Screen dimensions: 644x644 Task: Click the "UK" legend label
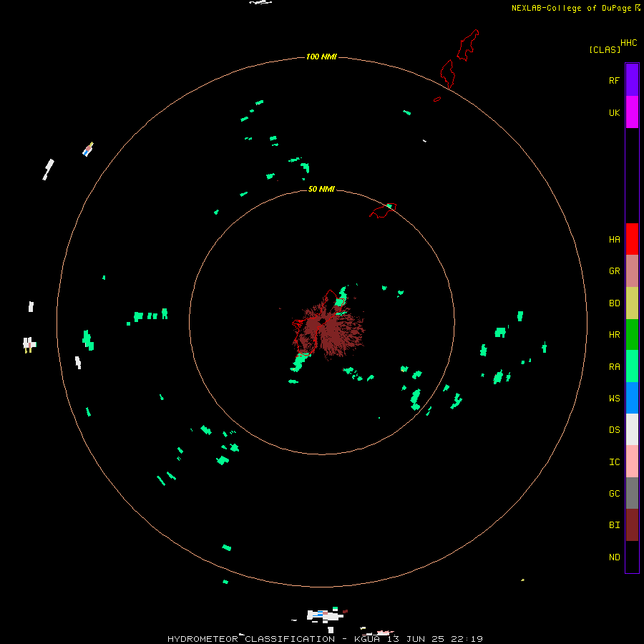(x=614, y=112)
